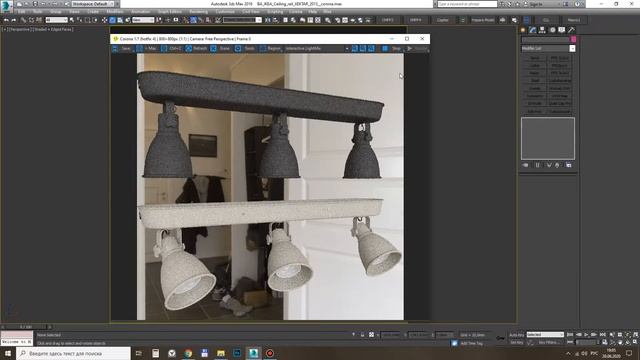Image resolution: width=640 pixels, height=360 pixels.
Task: Click the Undo arrow in main toolbar
Action: point(6,20)
